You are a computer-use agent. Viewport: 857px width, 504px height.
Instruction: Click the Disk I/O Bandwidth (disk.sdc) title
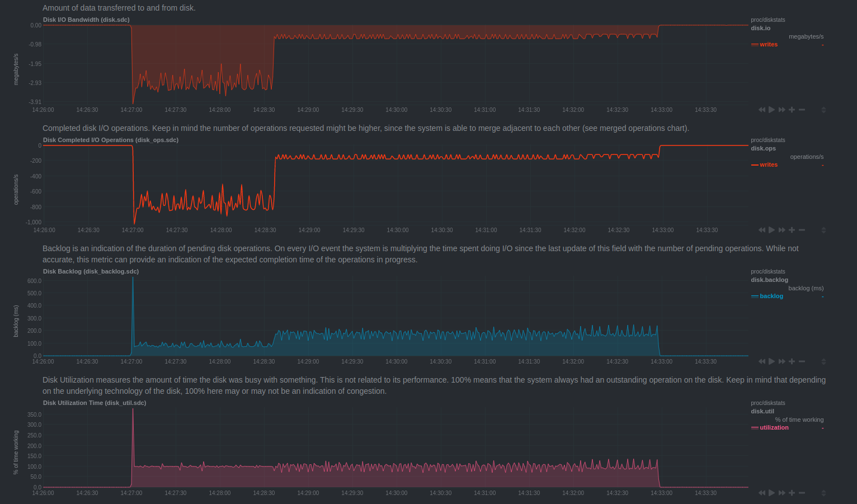coord(86,20)
